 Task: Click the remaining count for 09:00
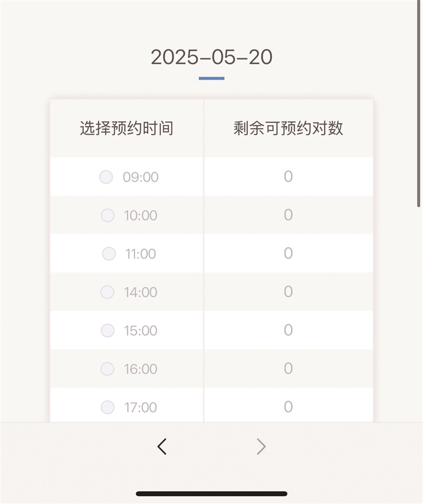coord(288,176)
